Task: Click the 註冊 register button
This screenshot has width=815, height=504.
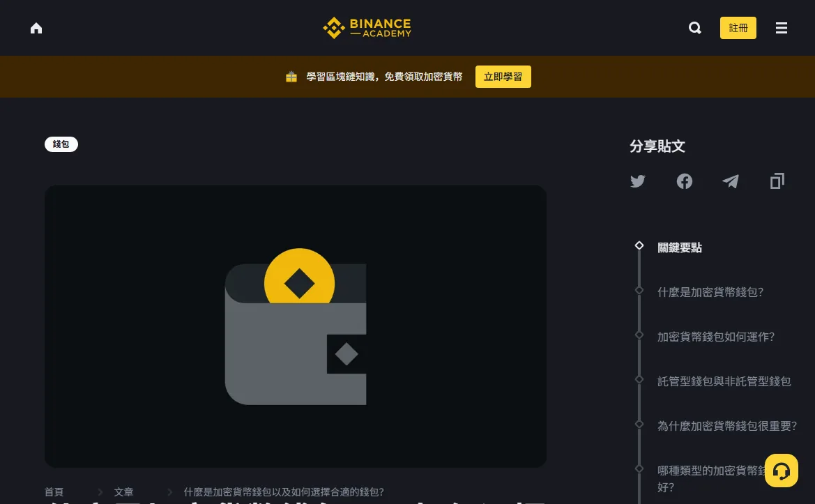Action: pos(738,28)
